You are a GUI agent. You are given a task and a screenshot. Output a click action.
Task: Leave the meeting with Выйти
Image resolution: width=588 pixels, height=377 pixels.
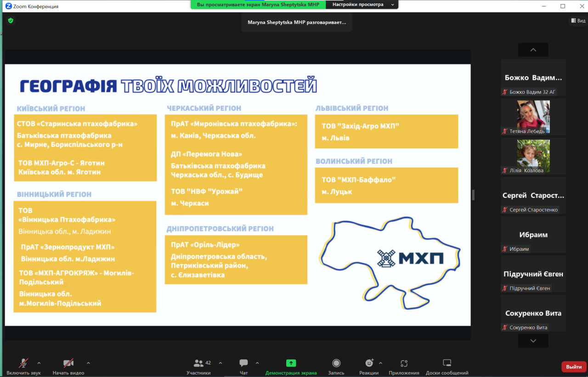click(x=574, y=367)
